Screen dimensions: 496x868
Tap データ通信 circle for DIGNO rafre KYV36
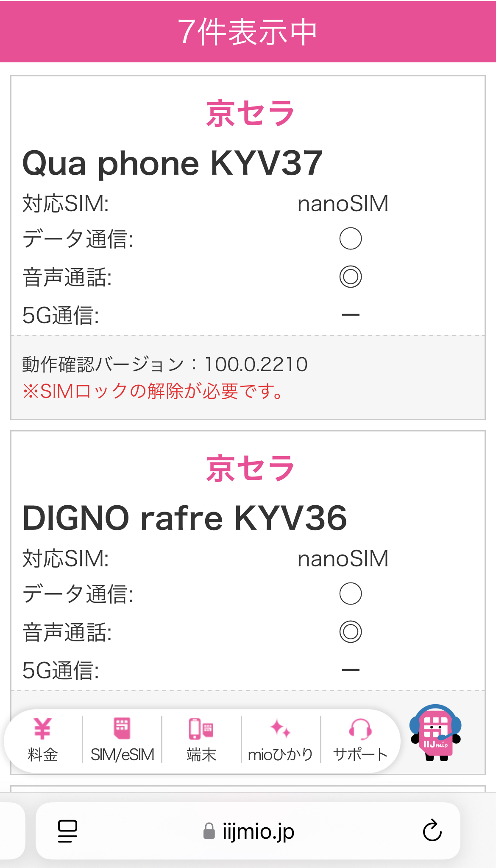pos(351,593)
